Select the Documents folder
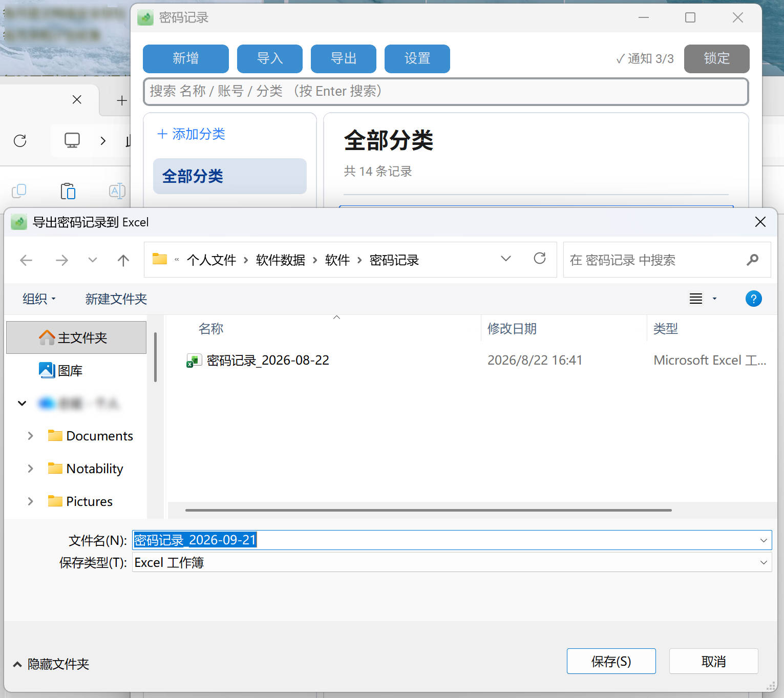784x698 pixels. tap(91, 436)
